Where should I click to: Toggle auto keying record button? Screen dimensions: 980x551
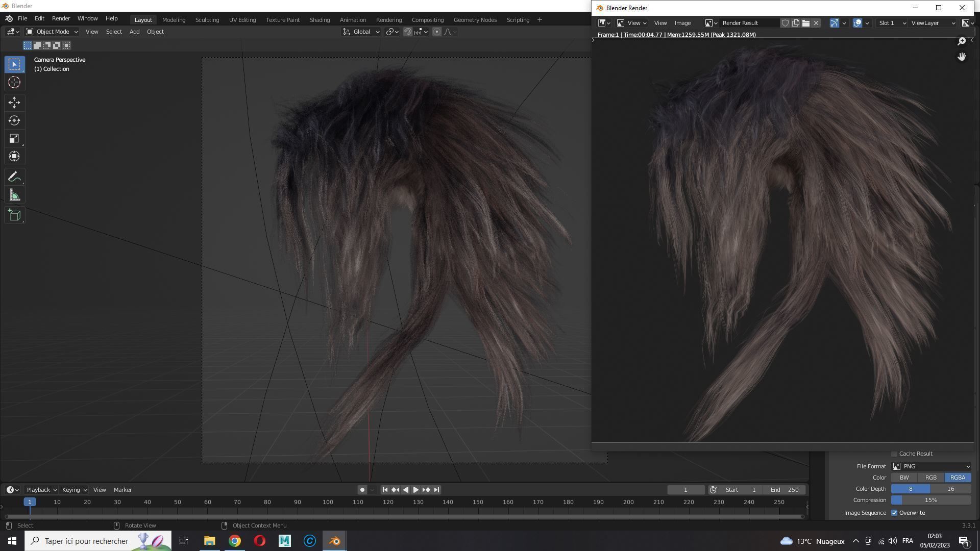[x=362, y=490]
